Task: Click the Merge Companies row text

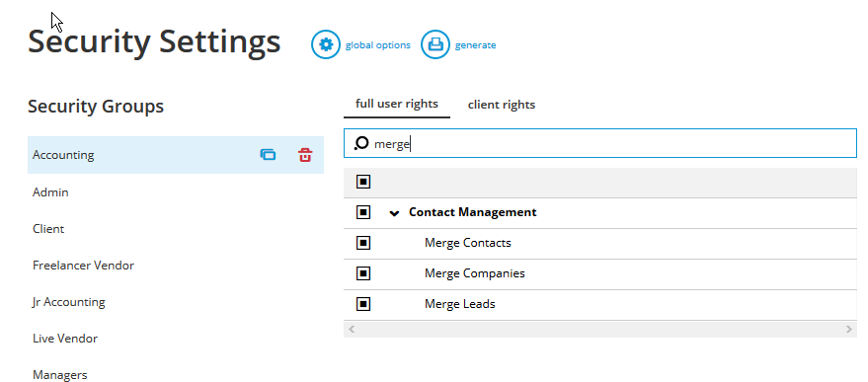Action: [474, 273]
